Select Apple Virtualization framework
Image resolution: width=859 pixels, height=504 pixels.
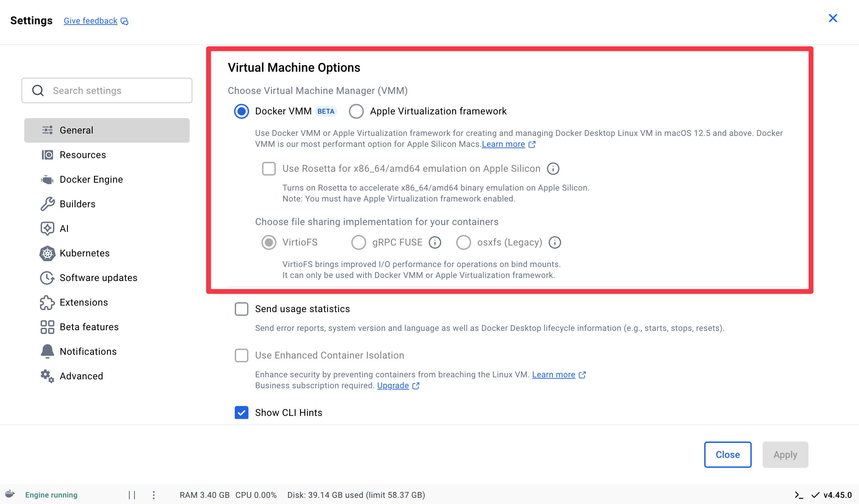click(356, 111)
